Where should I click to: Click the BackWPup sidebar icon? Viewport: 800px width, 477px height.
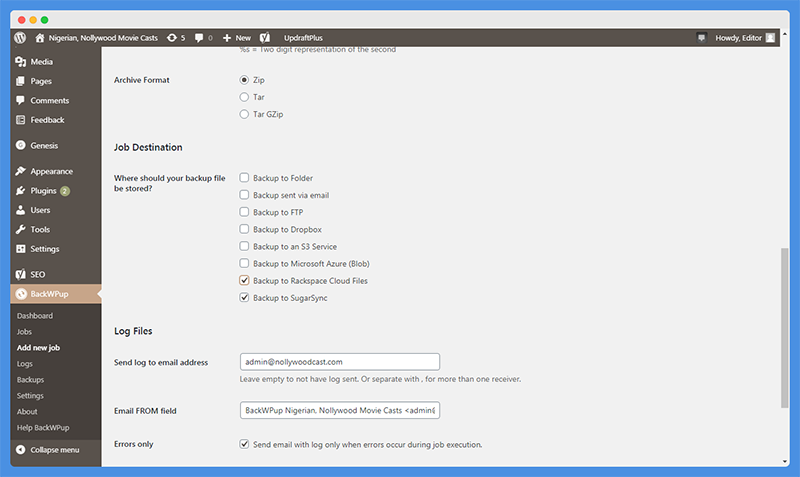click(21, 294)
